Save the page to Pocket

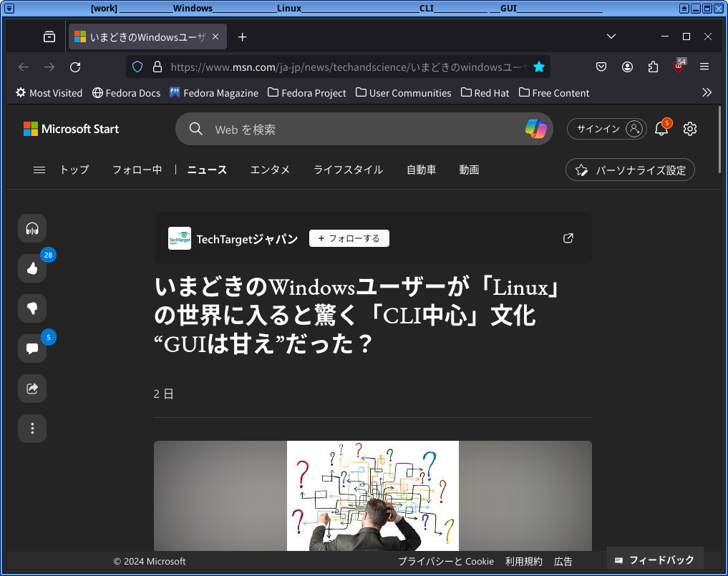pyautogui.click(x=601, y=67)
